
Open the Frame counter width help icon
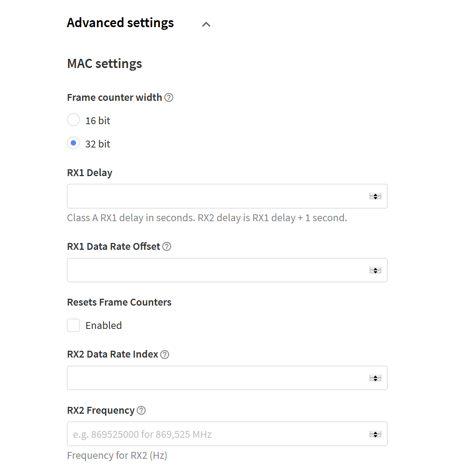(169, 97)
